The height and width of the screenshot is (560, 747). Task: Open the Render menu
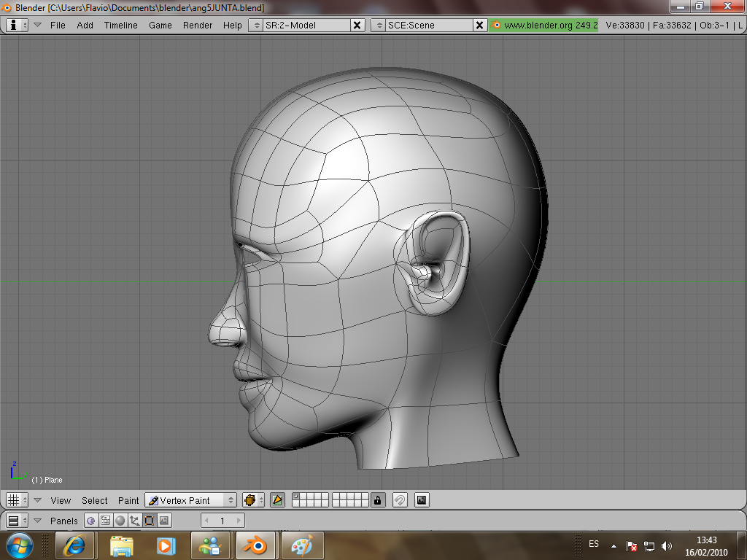click(x=197, y=26)
